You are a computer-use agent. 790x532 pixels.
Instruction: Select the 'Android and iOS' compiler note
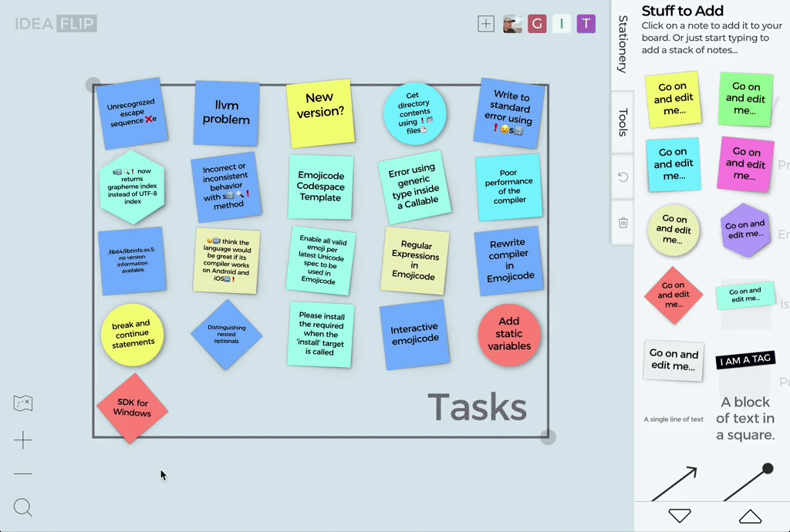[x=226, y=261]
